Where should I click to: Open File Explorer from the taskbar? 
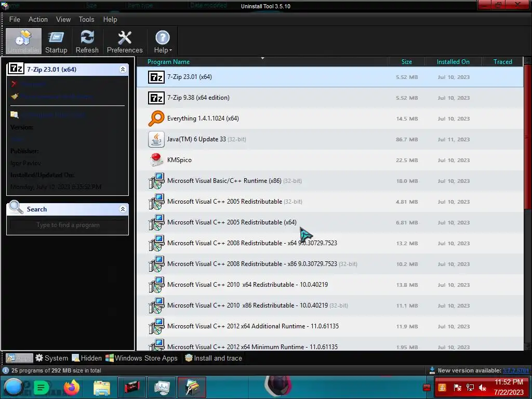click(x=101, y=388)
